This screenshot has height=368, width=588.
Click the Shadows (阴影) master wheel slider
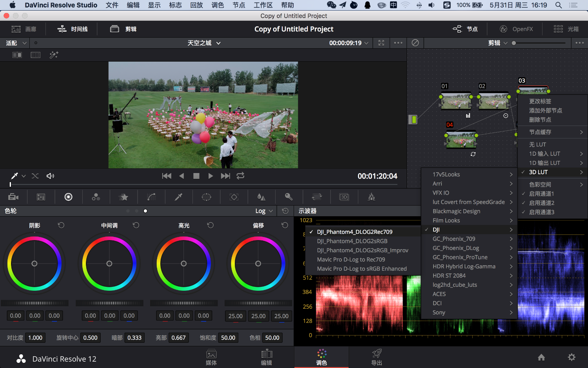pos(34,303)
